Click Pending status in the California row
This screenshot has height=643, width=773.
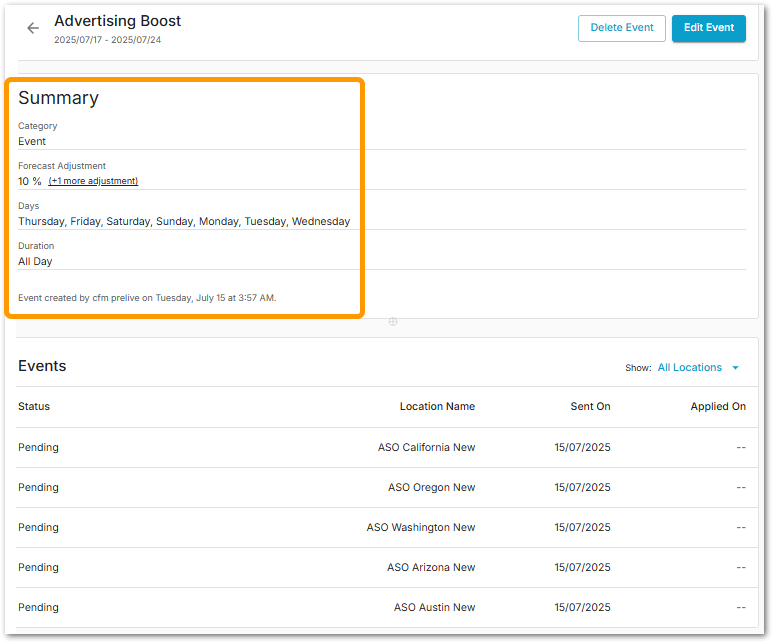(x=38, y=448)
